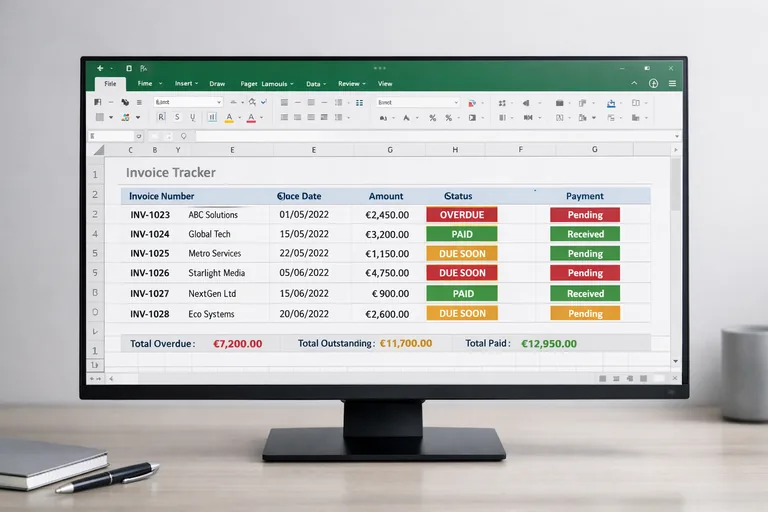
Task: Click the NM sort icon in the ribbon
Action: click(x=528, y=118)
